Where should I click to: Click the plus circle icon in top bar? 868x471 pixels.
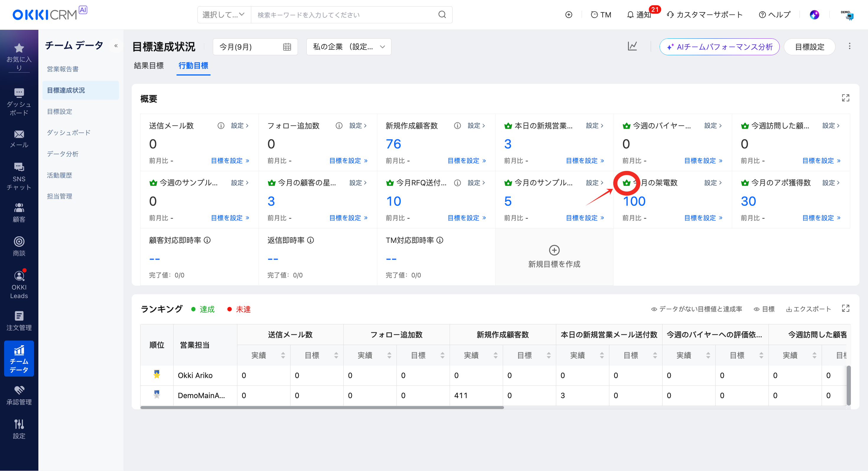[568, 15]
